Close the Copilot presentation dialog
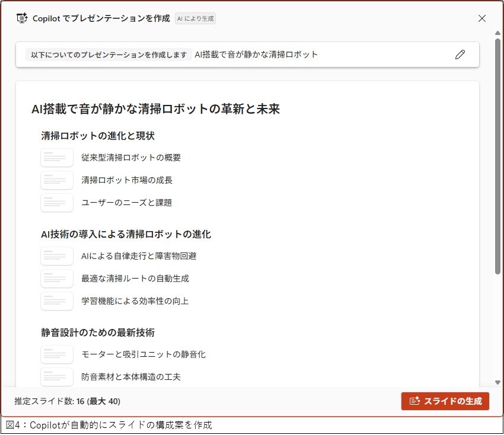This screenshot has width=504, height=435. (x=482, y=18)
